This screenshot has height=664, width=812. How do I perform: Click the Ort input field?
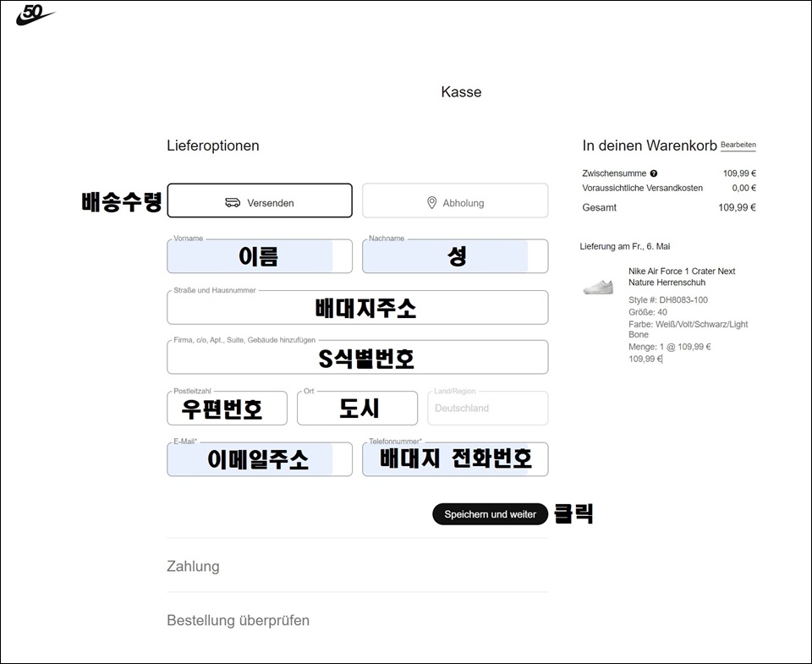coord(357,409)
